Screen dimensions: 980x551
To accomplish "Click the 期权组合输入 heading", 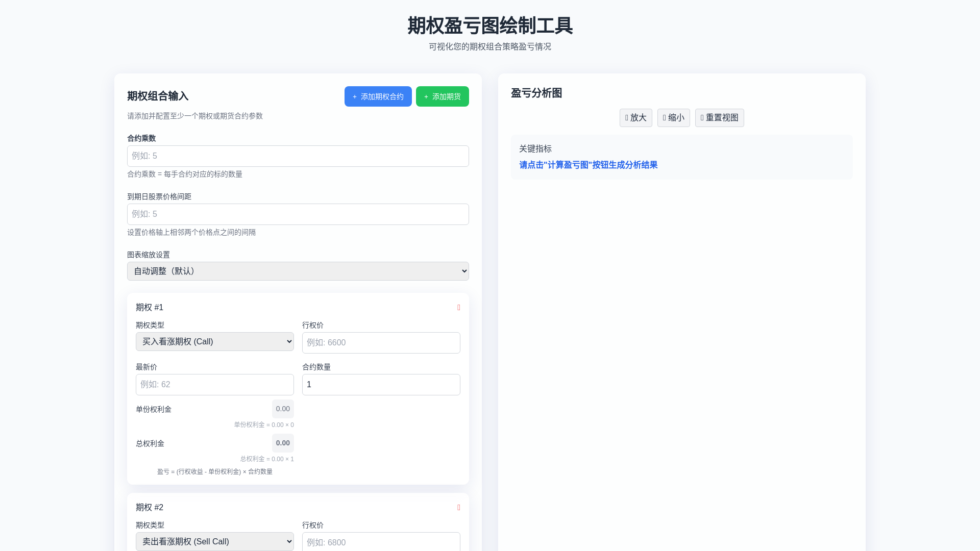I will (x=158, y=96).
